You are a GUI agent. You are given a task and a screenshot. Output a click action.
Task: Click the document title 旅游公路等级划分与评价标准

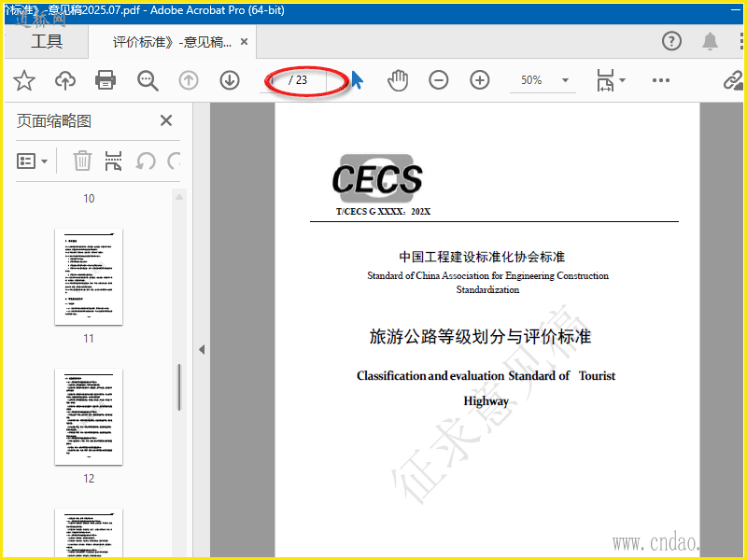[480, 336]
